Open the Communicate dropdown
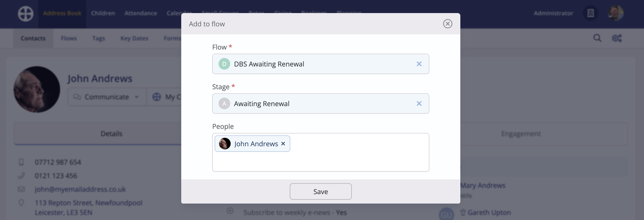 (107, 97)
